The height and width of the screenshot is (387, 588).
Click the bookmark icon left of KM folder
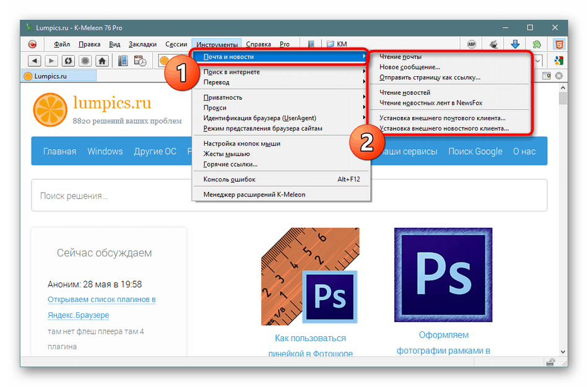pyautogui.click(x=311, y=44)
